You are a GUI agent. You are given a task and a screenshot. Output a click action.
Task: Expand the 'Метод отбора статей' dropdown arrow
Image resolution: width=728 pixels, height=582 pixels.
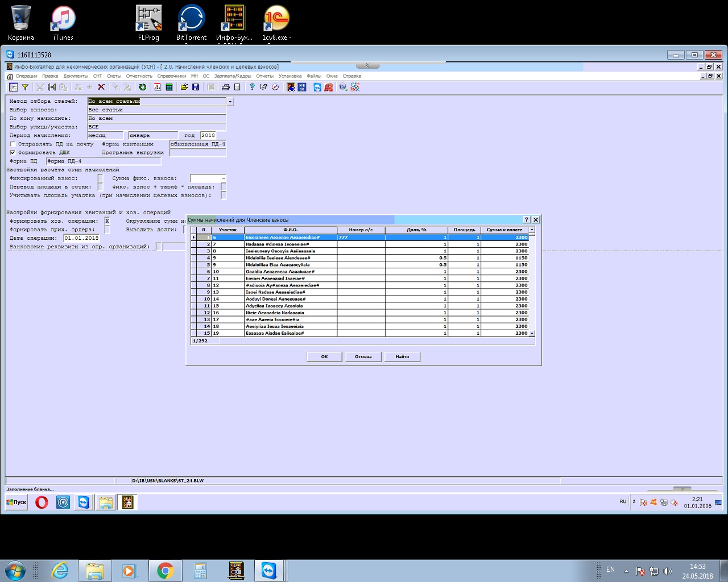point(230,102)
